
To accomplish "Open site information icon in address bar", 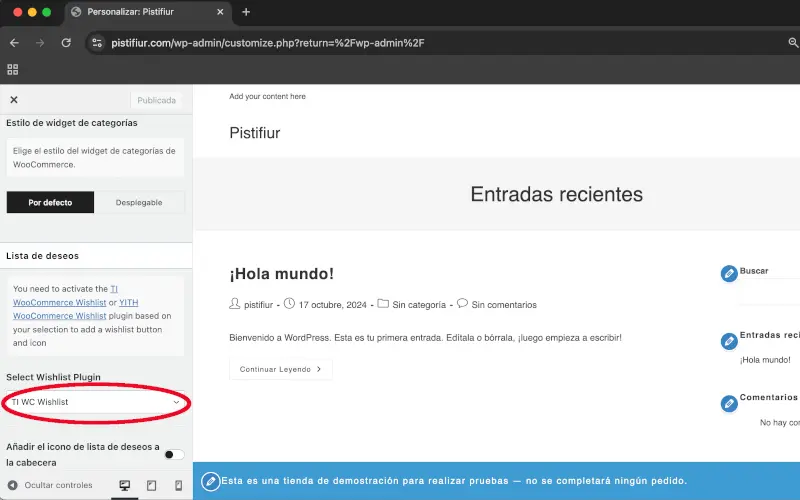I will coord(97,43).
